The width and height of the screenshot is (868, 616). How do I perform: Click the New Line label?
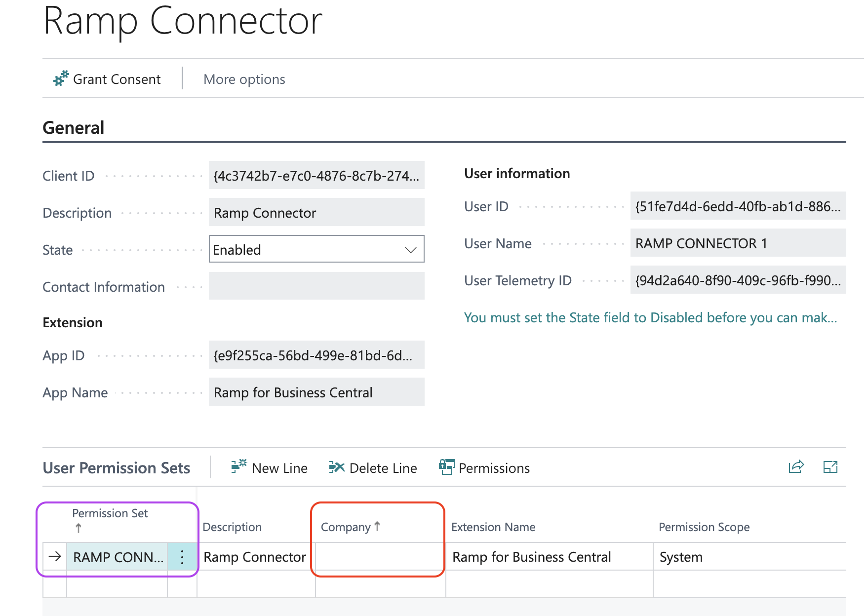[279, 468]
